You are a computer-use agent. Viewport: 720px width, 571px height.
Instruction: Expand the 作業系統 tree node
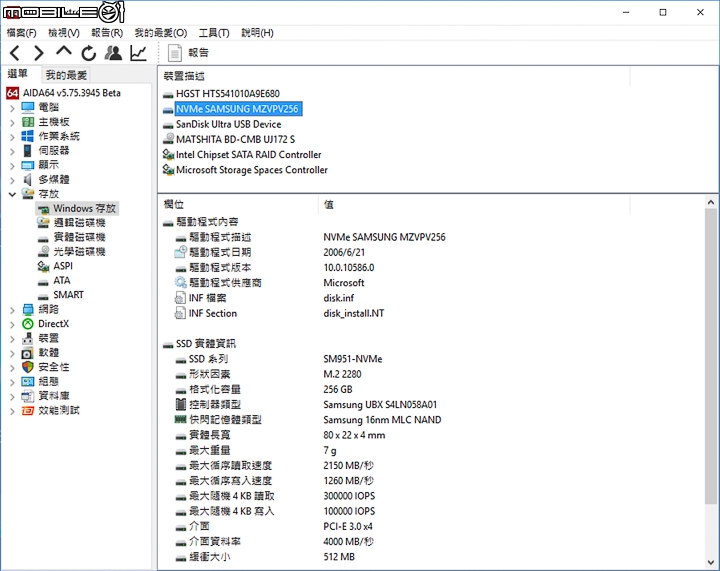pos(12,137)
